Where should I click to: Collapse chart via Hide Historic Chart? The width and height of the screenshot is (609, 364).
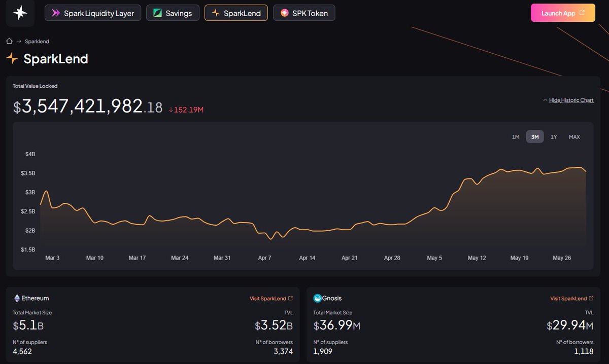(568, 100)
